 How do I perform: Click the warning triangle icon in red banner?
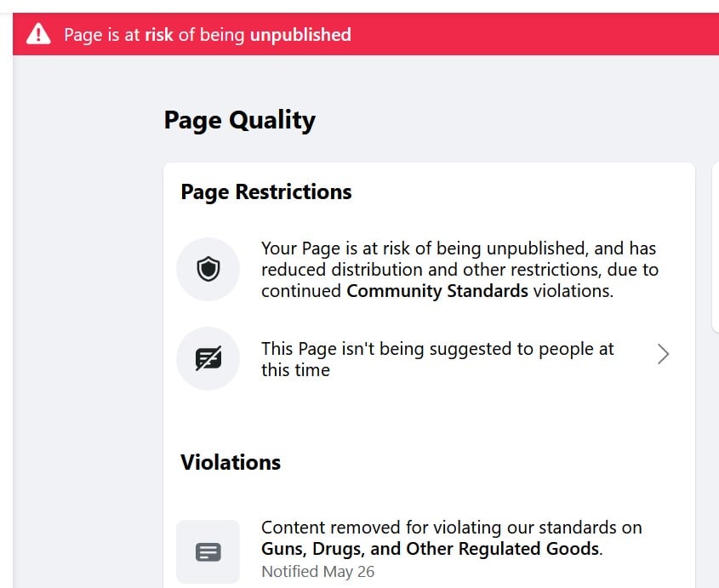pos(38,34)
